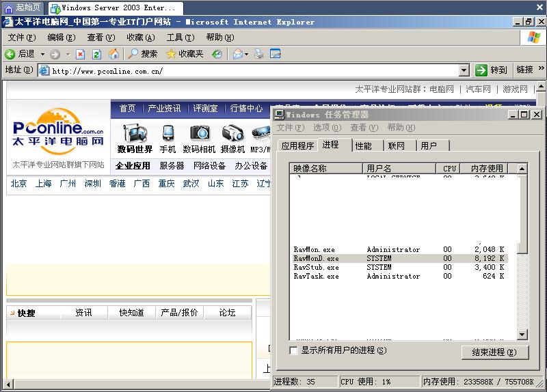Viewport: 547px width, 392px height.
Task: Click the IE Back arrow icon
Action: (10, 54)
